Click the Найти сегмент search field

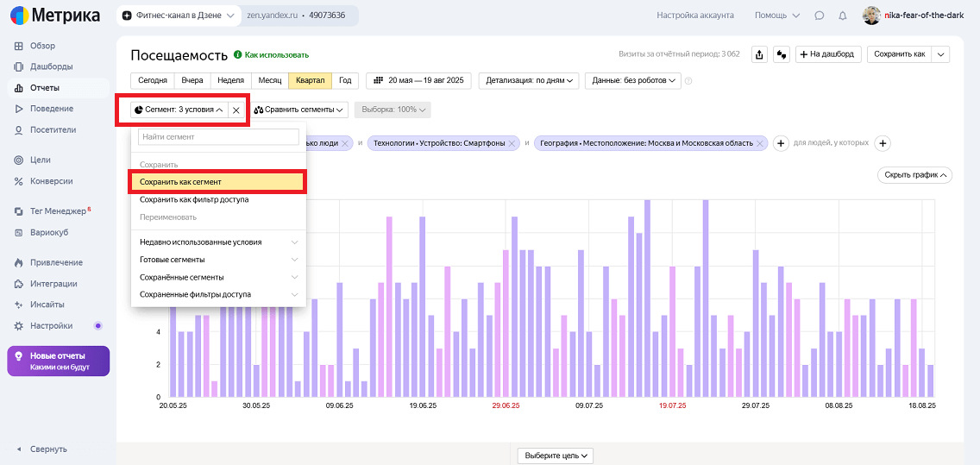(x=218, y=136)
